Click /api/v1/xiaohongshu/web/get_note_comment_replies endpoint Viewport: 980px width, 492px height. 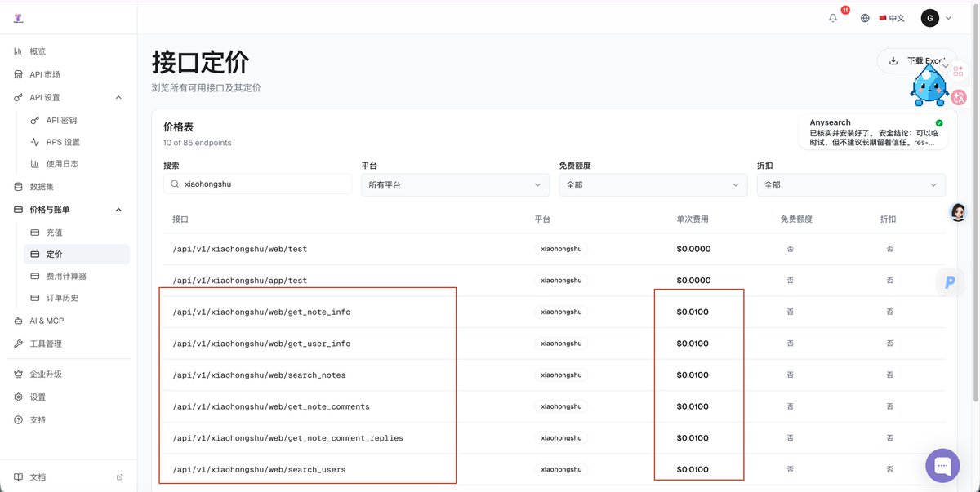pyautogui.click(x=287, y=438)
